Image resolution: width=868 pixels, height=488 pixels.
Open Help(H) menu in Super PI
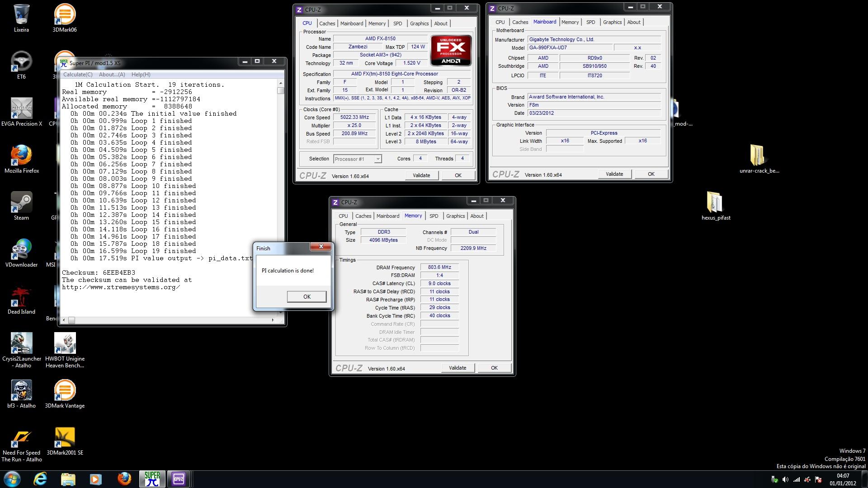(x=141, y=75)
